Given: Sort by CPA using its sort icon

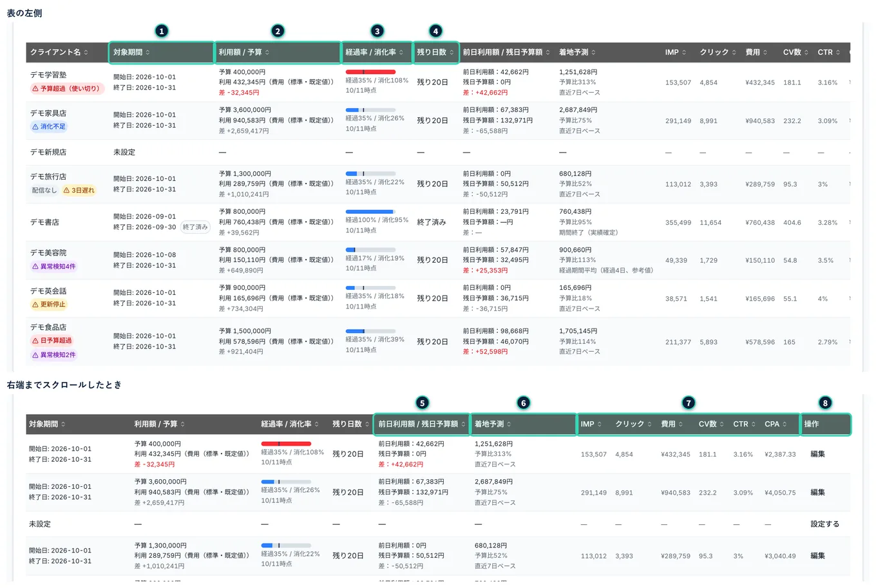Looking at the screenshot, I should click(x=785, y=424).
